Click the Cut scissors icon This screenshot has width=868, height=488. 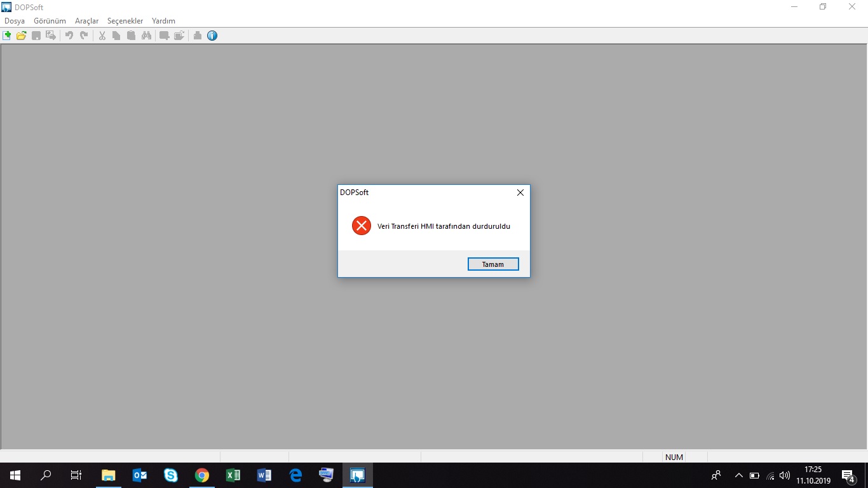point(102,36)
